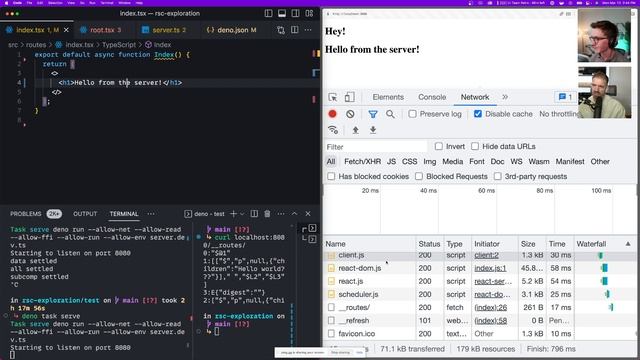
Task: Clear the network log
Action: pyautogui.click(x=350, y=114)
